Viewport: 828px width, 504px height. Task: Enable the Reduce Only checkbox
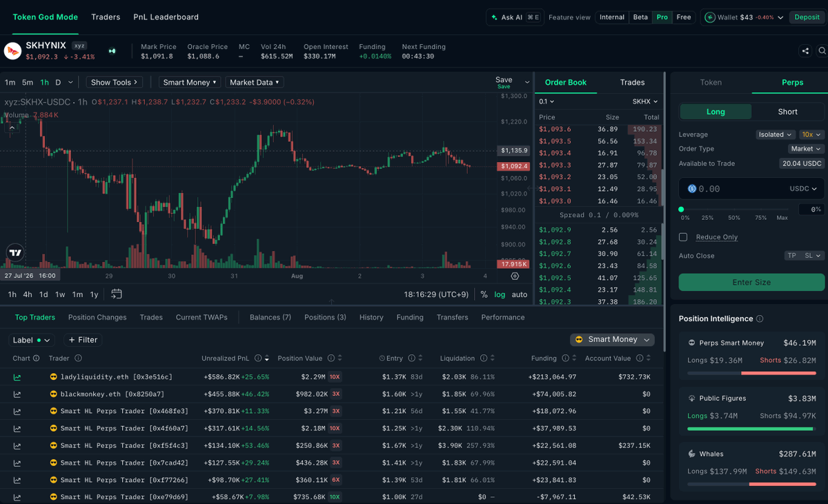683,237
